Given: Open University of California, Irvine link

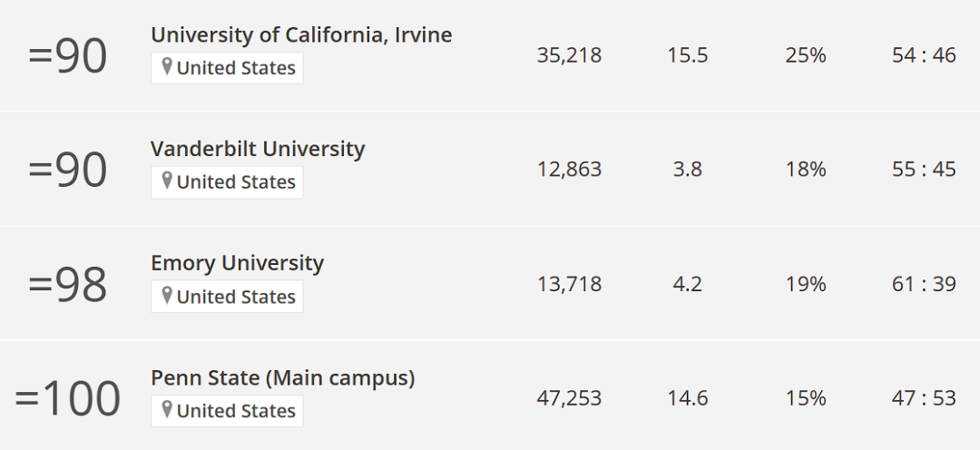Looking at the screenshot, I should click(x=301, y=35).
